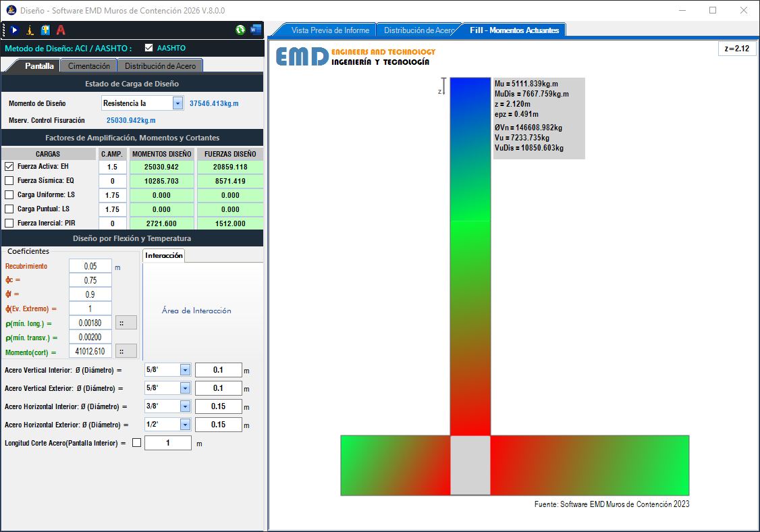The height and width of the screenshot is (532, 760).
Task: Click the Fuerza Activa amplification factor field
Action: pyautogui.click(x=113, y=167)
